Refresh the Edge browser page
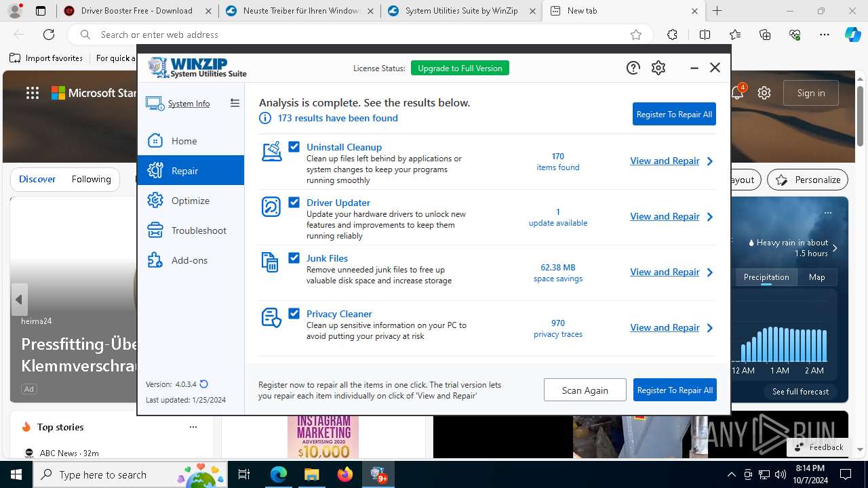This screenshot has height=488, width=868. (x=49, y=35)
